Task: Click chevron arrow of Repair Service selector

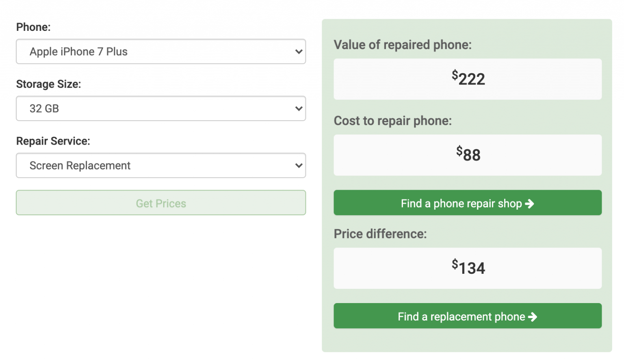Action: 299,165
